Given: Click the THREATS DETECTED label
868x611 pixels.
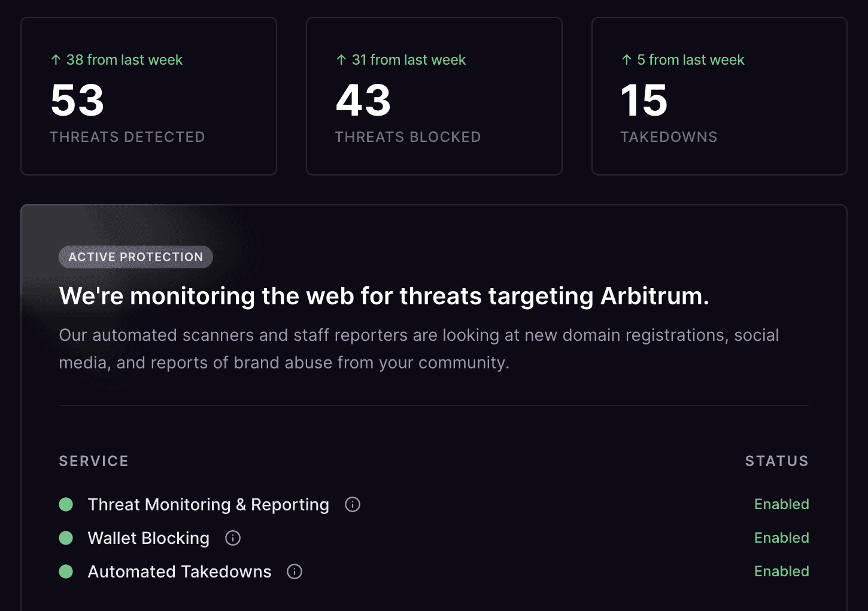Looking at the screenshot, I should point(128,137).
